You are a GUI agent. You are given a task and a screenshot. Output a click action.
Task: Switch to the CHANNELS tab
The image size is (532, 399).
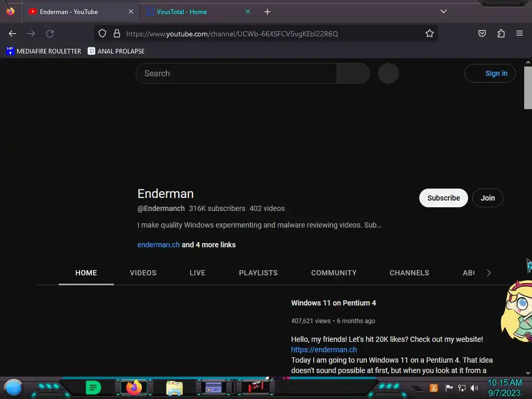coord(409,273)
